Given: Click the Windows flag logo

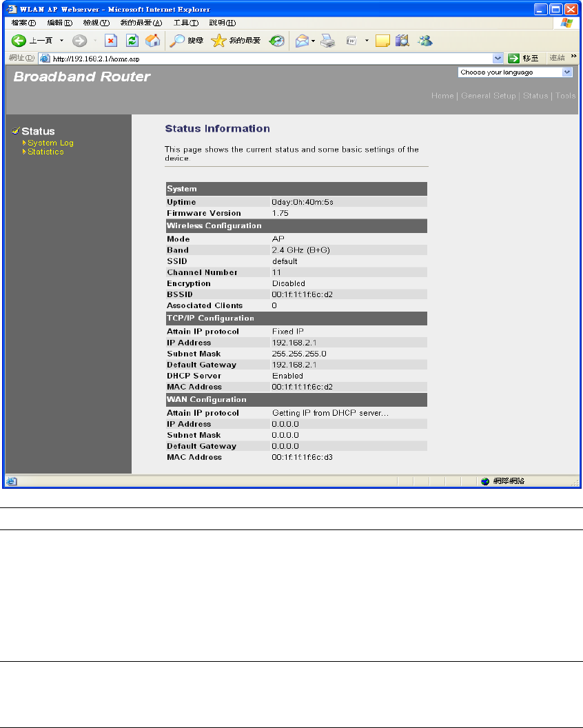Looking at the screenshot, I should tap(566, 23).
